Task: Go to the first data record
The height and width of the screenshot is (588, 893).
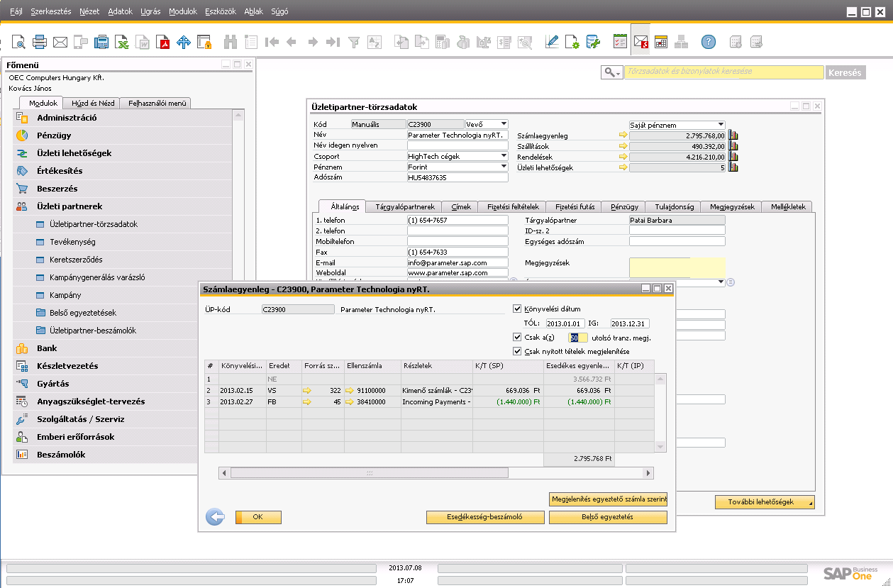Action: tap(272, 43)
